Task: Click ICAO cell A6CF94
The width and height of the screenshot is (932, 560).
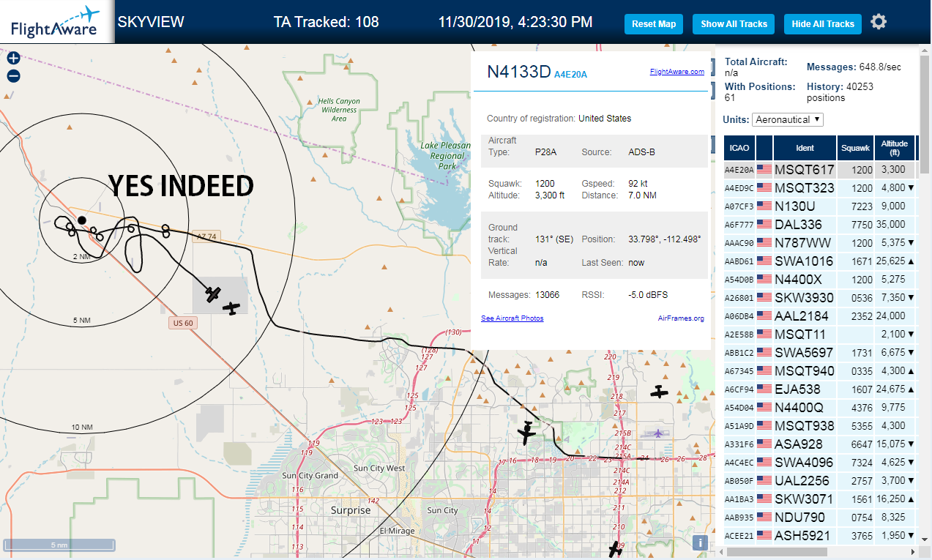Action: [x=739, y=389]
